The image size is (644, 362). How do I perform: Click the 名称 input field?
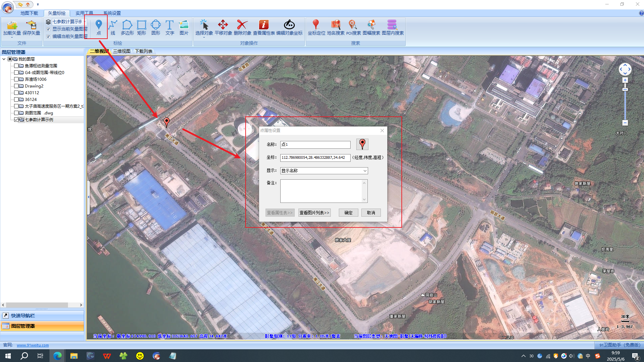tap(315, 145)
